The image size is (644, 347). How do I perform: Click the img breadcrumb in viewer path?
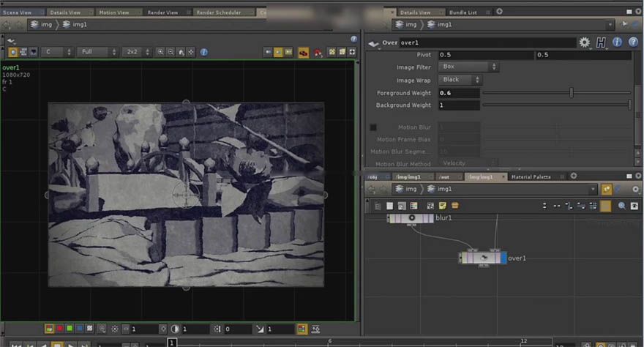coord(41,25)
